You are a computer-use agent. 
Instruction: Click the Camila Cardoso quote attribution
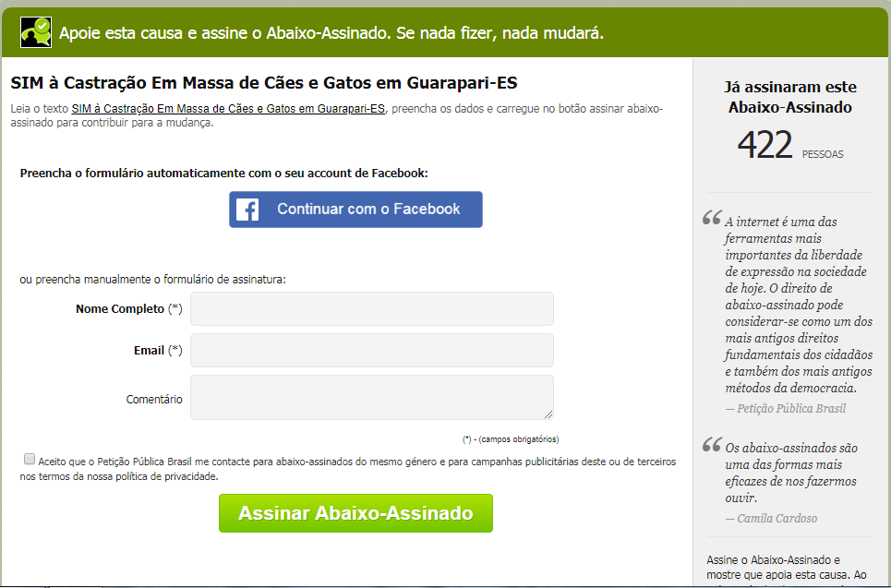click(x=771, y=518)
